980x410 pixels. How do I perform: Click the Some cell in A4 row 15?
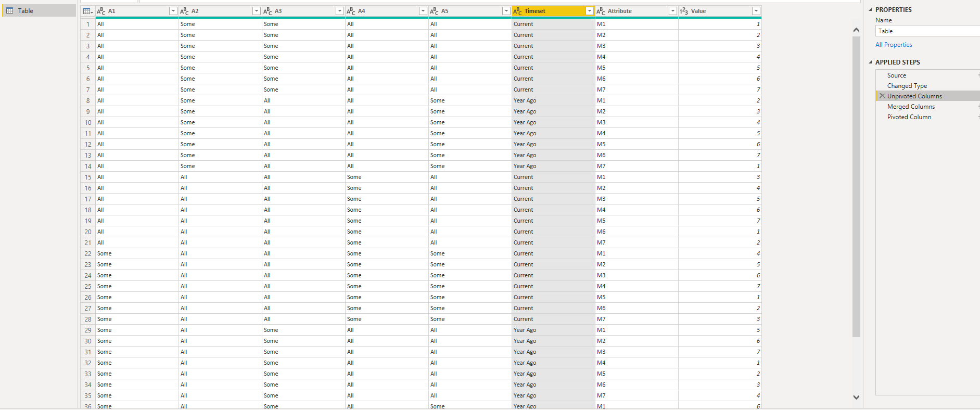tap(387, 177)
